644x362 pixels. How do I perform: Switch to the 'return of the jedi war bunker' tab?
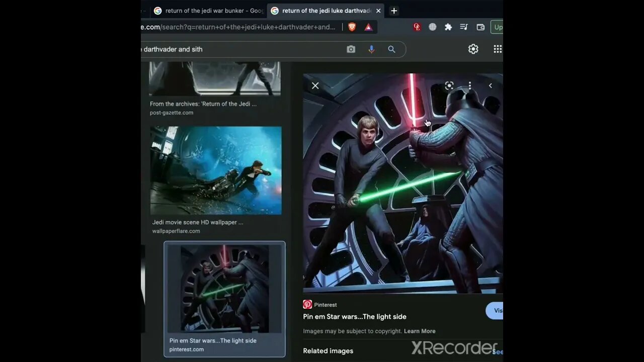point(208,11)
